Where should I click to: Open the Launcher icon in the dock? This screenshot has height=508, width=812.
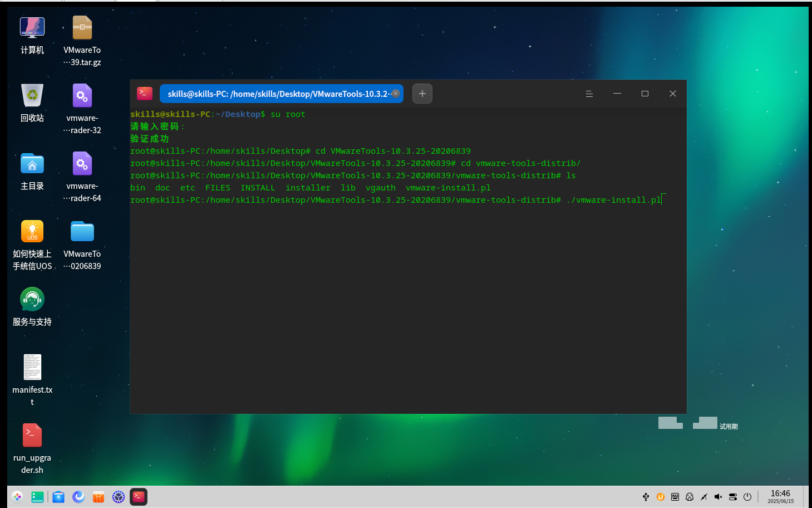[x=17, y=496]
